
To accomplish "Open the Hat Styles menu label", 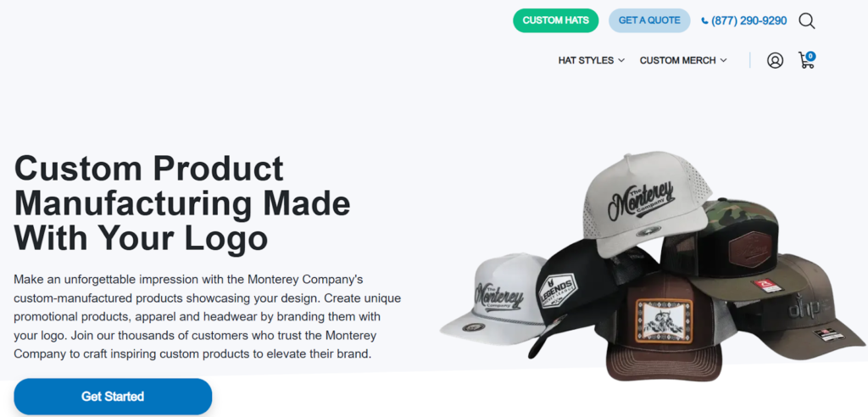I will pos(586,60).
